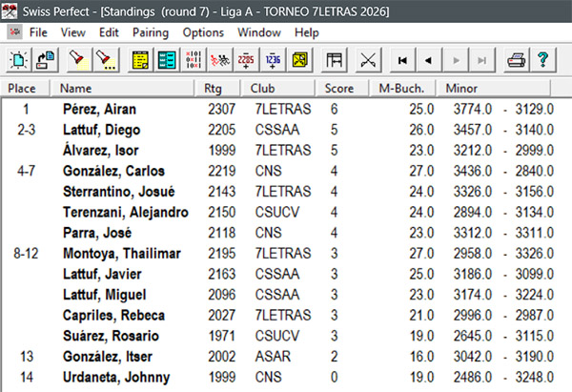572x392 pixels.
Task: Jump to first round arrow button
Action: 403,60
